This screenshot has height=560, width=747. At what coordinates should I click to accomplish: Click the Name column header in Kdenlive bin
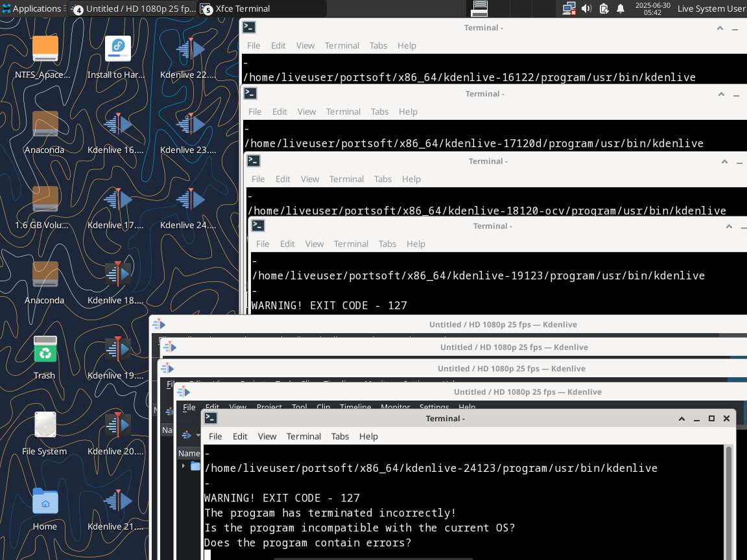pyautogui.click(x=189, y=453)
